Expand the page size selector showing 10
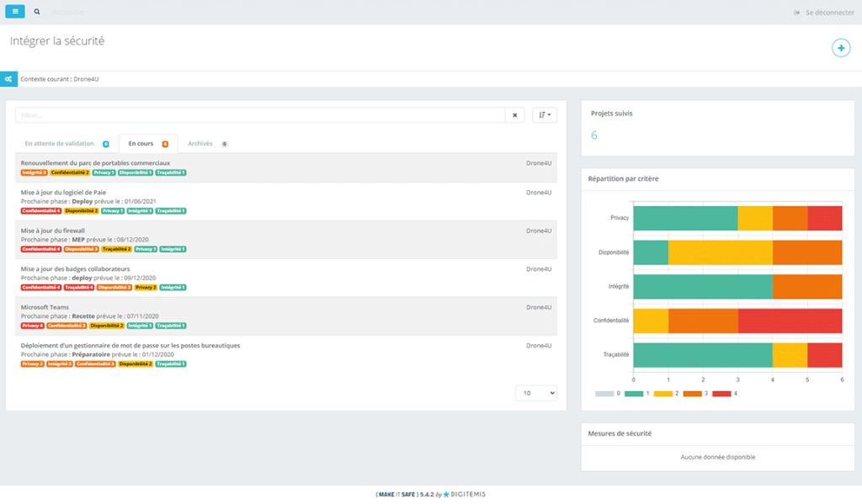 coord(535,393)
